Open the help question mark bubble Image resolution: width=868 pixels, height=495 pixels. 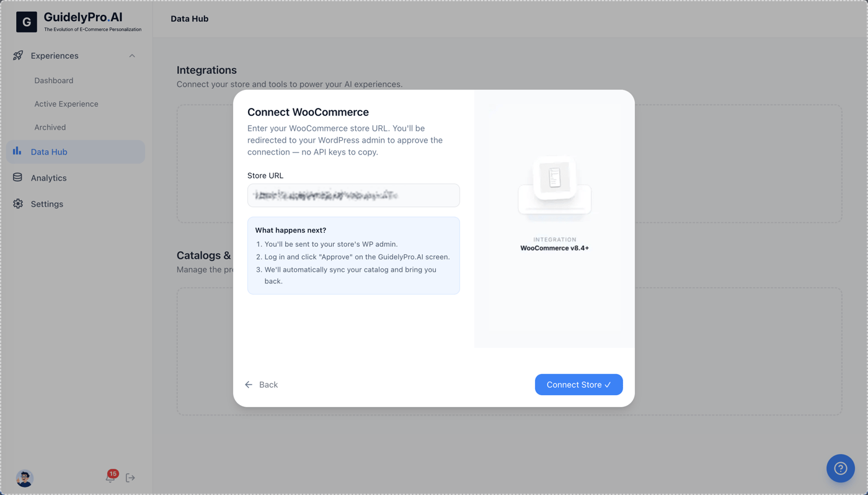[841, 468]
